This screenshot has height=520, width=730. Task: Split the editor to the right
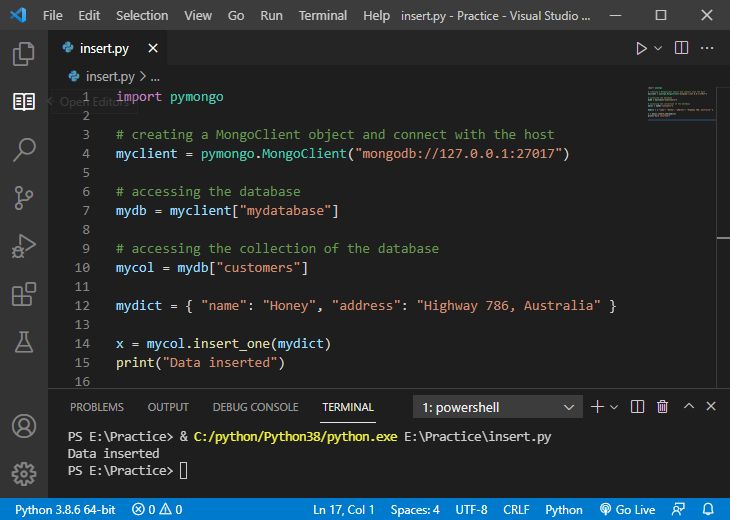pos(681,48)
